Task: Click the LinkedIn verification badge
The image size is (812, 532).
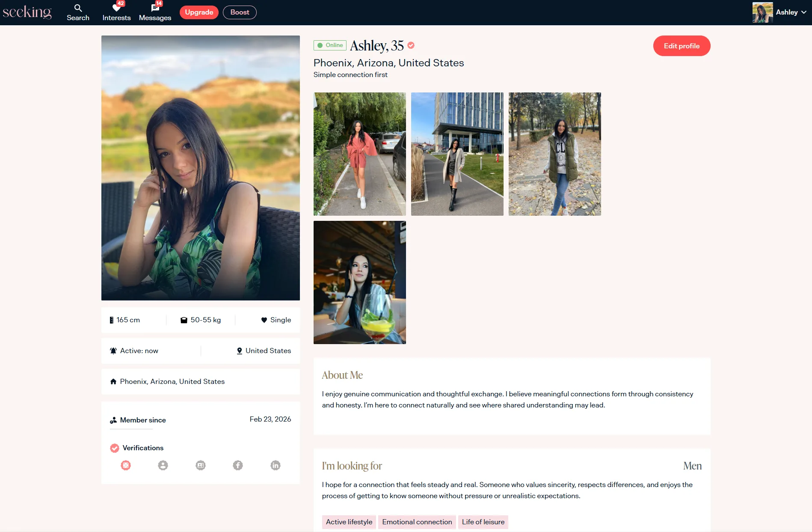Action: pyautogui.click(x=276, y=465)
